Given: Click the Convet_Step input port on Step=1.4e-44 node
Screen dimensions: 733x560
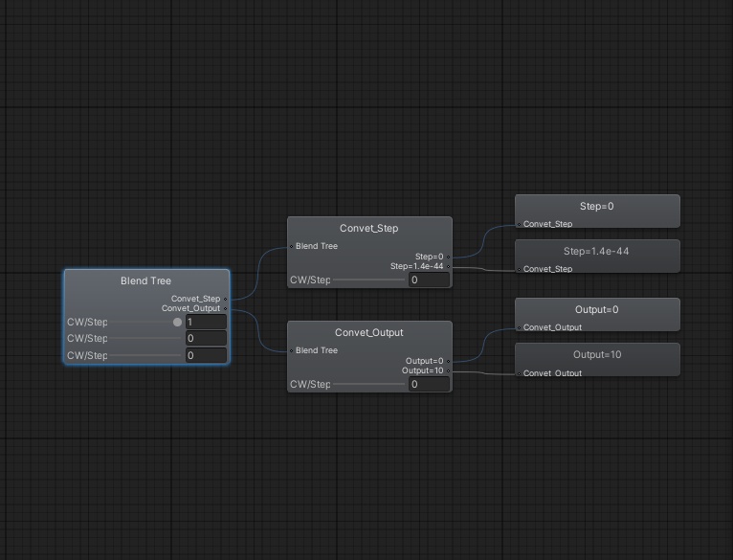Looking at the screenshot, I should tap(519, 270).
